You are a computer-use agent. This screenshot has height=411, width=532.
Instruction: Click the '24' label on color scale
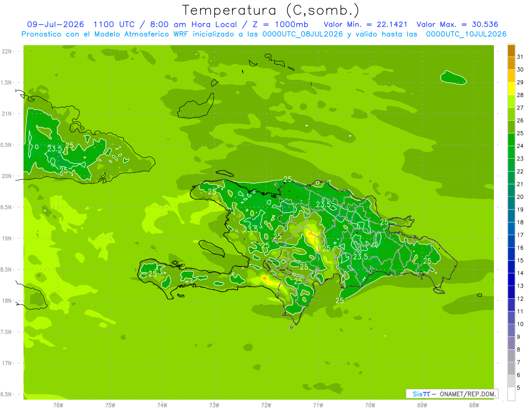(x=520, y=145)
